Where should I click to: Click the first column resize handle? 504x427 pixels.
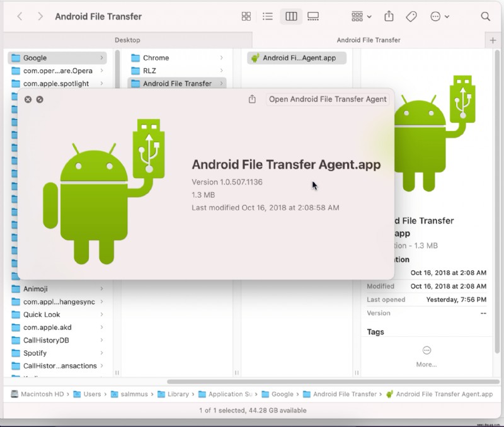(117, 373)
